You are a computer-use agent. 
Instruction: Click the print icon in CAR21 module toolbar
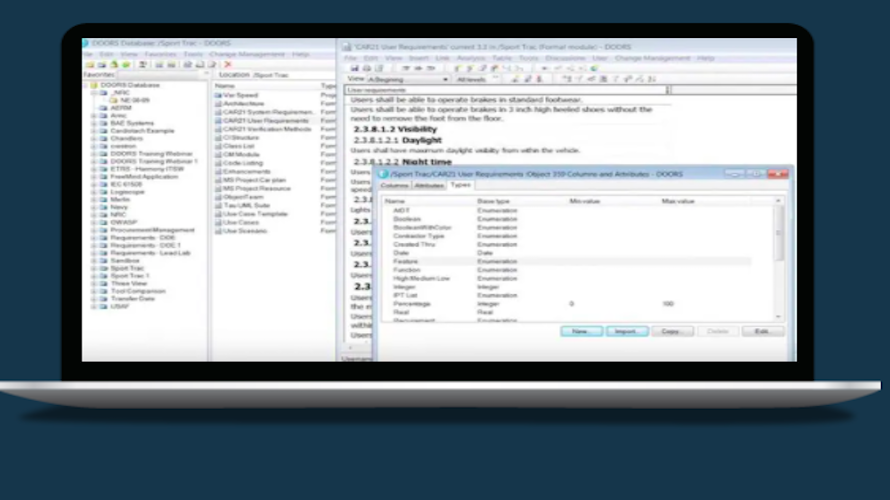click(367, 69)
